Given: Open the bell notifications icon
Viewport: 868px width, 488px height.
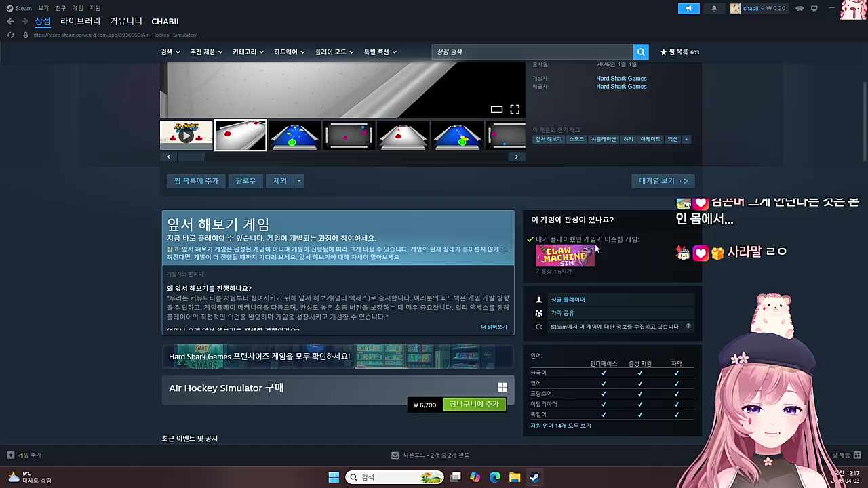Looking at the screenshot, I should point(714,8).
